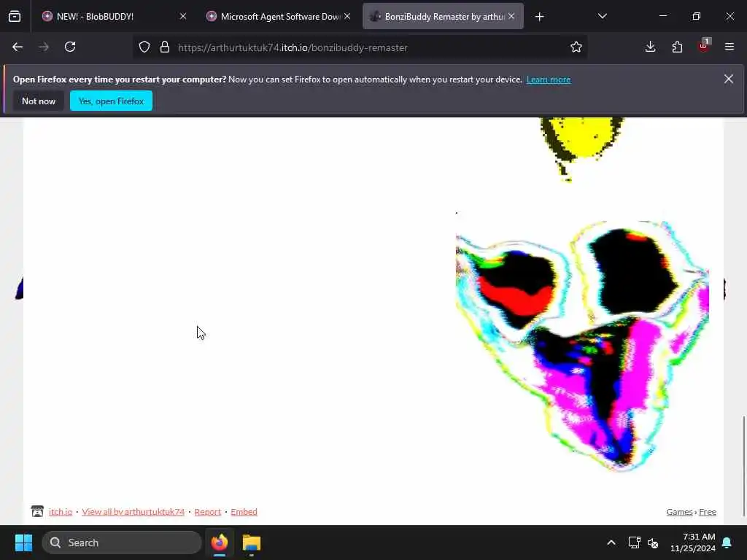Click the taskbar Search box
Image resolution: width=747 pixels, height=560 pixels.
coord(122,542)
